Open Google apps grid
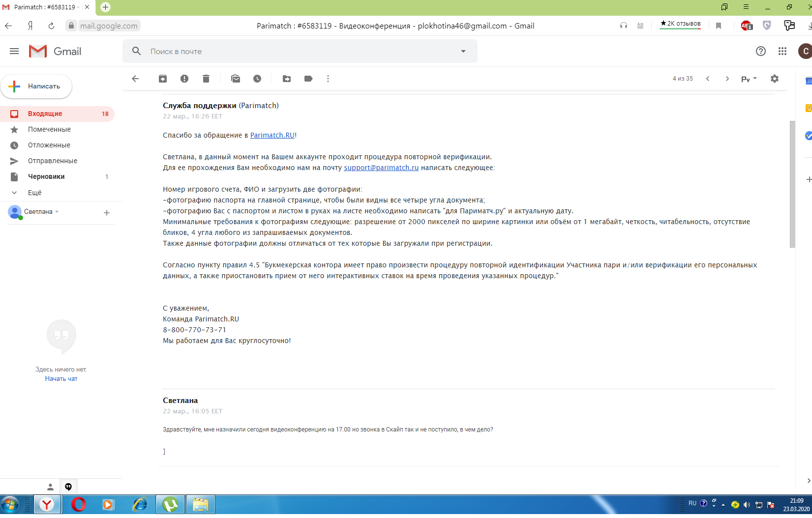Viewport: 812px width, 518px height. [x=782, y=51]
